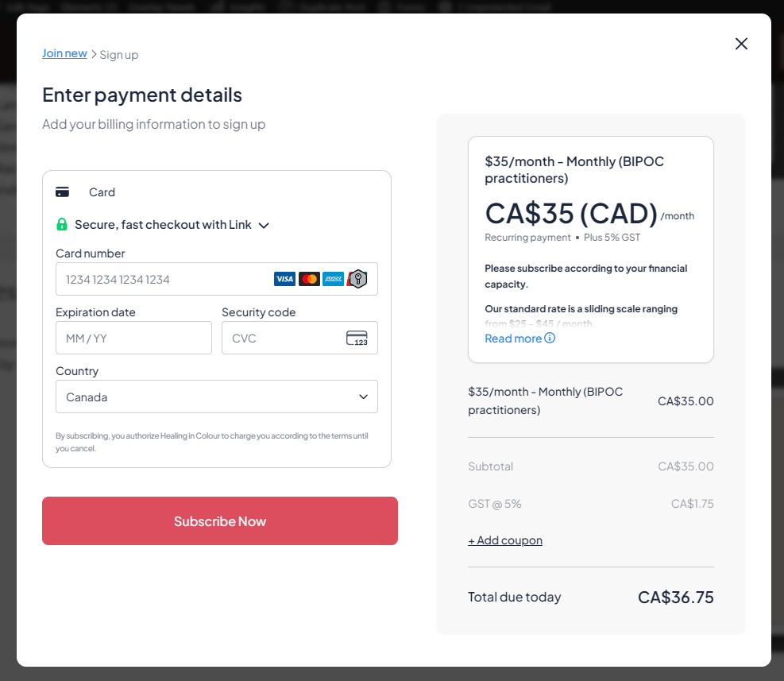Image resolution: width=784 pixels, height=681 pixels.
Task: Click the CVC card hint icon
Action: tap(357, 338)
